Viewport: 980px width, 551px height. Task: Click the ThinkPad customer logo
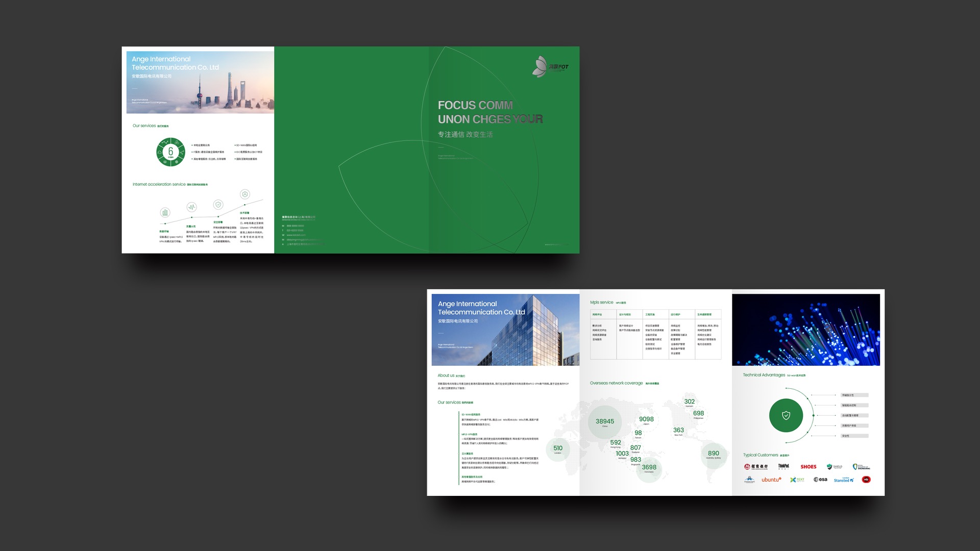[x=783, y=466]
